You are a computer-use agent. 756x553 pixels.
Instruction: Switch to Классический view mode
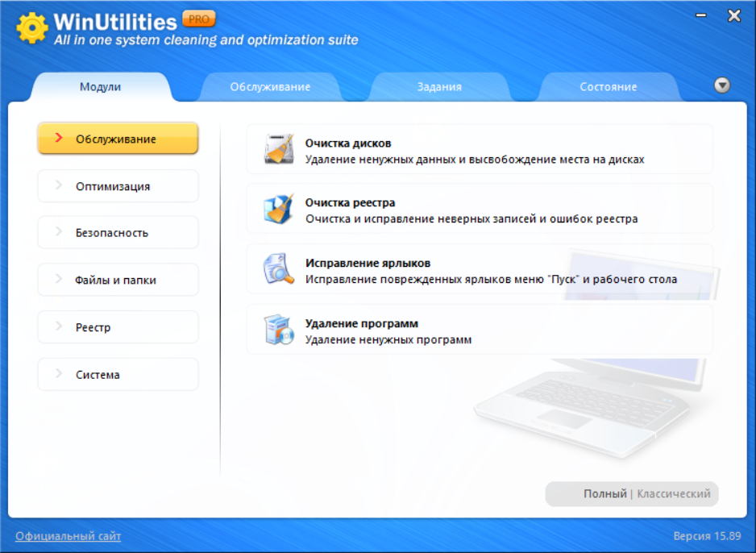tap(674, 493)
